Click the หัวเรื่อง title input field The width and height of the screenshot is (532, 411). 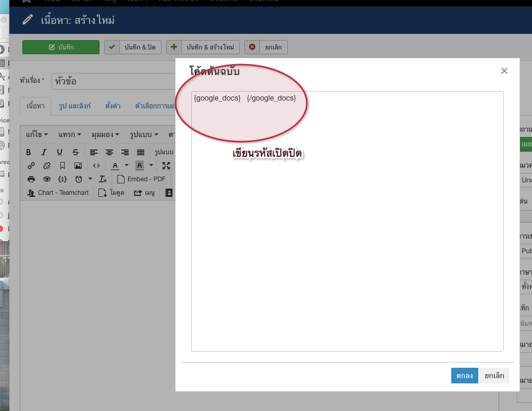pyautogui.click(x=114, y=81)
